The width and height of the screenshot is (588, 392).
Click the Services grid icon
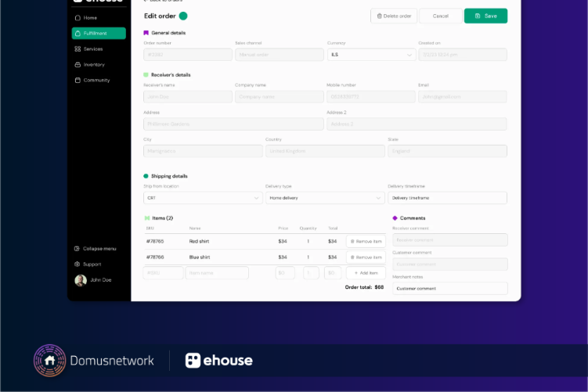78,49
